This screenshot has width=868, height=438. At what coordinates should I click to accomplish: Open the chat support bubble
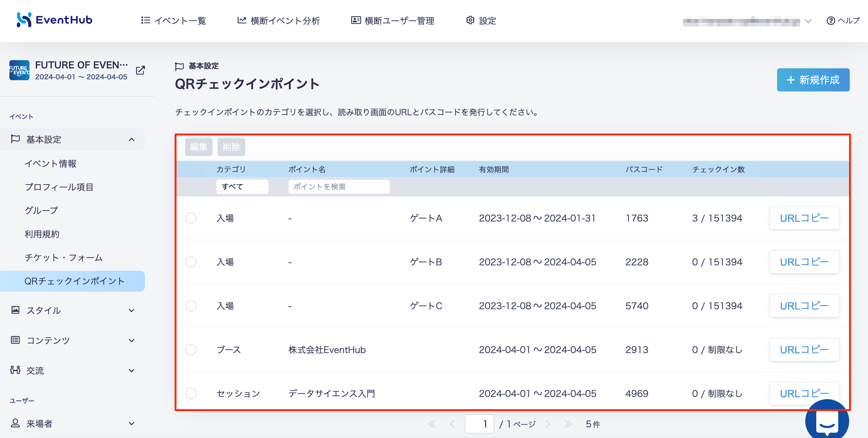pos(827,420)
